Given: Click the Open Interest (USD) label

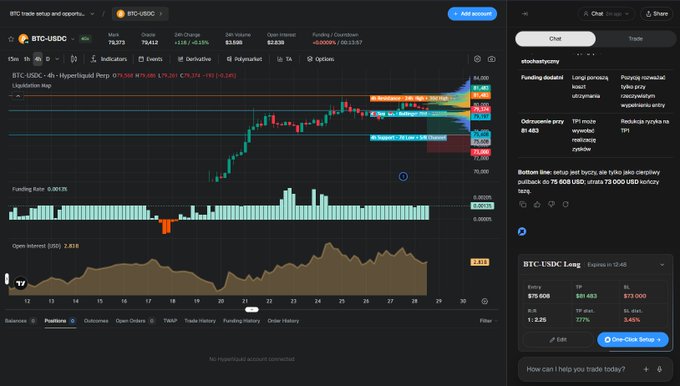Looking at the screenshot, I should [46, 246].
